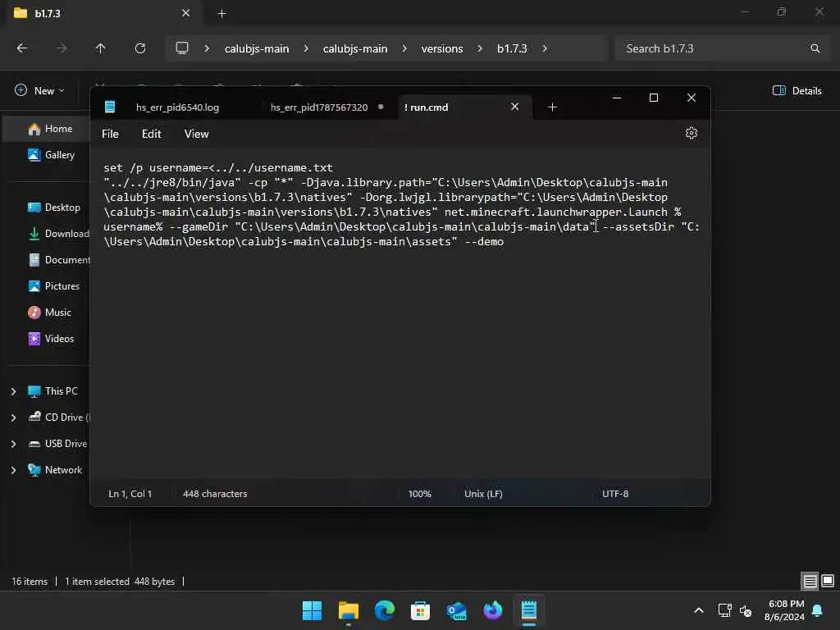Go forward in File Explorer
This screenshot has width=840, height=630.
coord(62,48)
